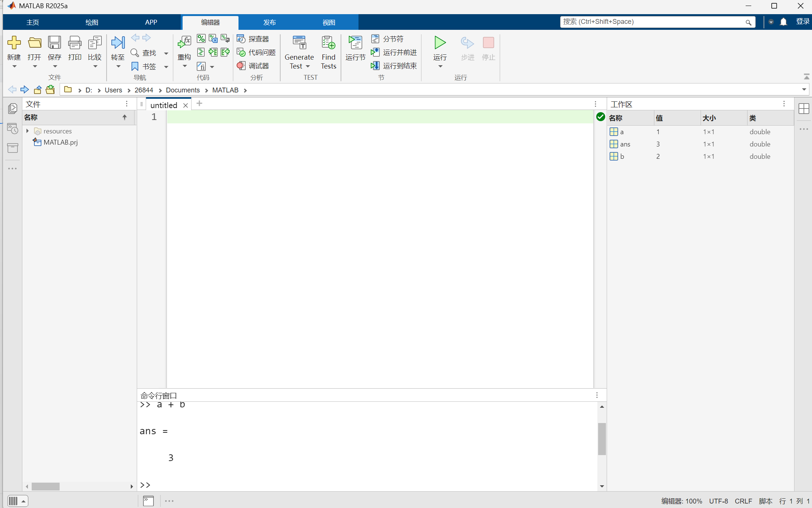This screenshot has height=508, width=812.
Task: Open the Command History sidebar panel
Action: tap(12, 129)
